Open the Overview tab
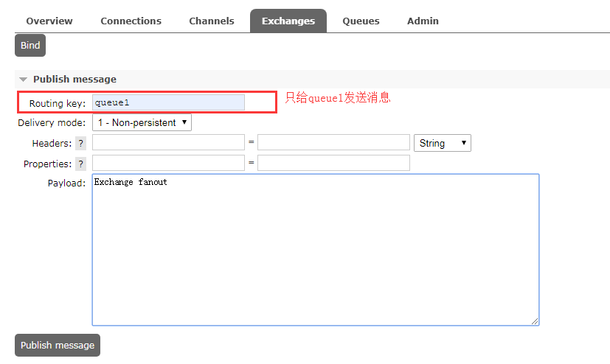Screen dimensions: 610x364 coord(49,21)
